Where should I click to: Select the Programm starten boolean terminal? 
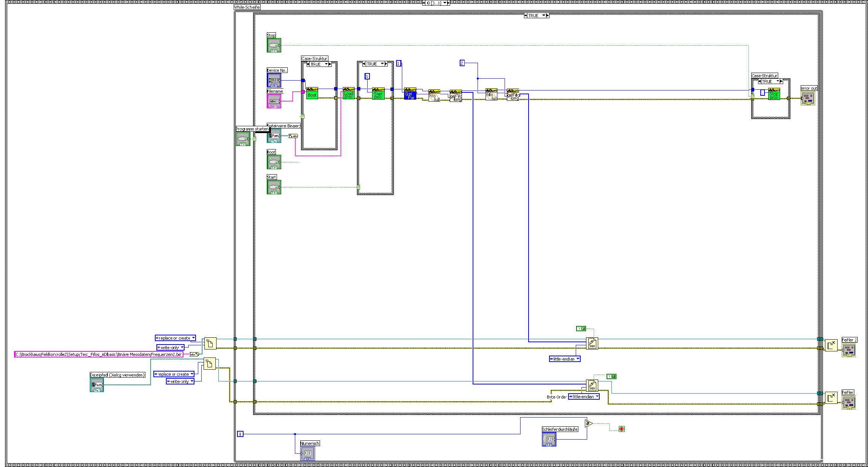click(243, 139)
